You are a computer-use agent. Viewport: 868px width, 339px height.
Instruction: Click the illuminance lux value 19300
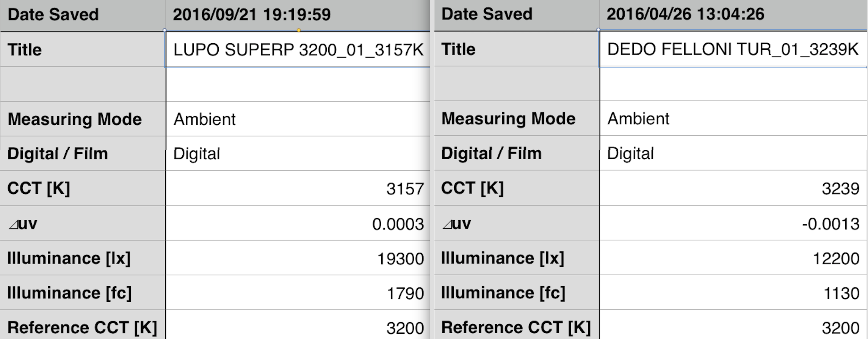click(400, 259)
